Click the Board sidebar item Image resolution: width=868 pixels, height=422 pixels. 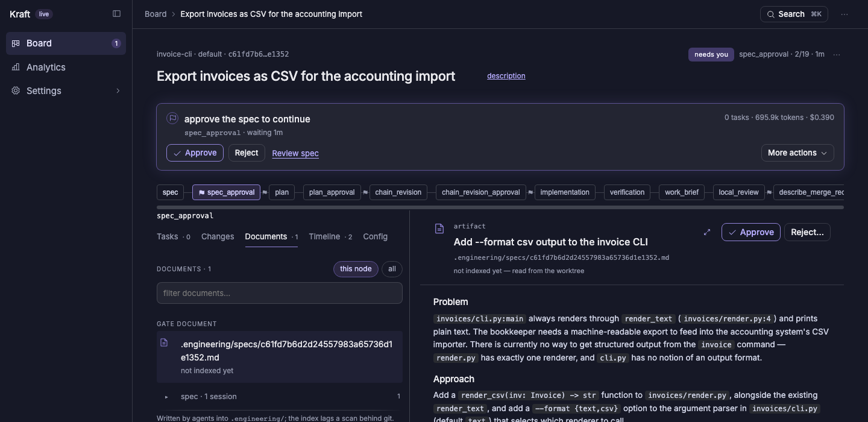point(66,43)
